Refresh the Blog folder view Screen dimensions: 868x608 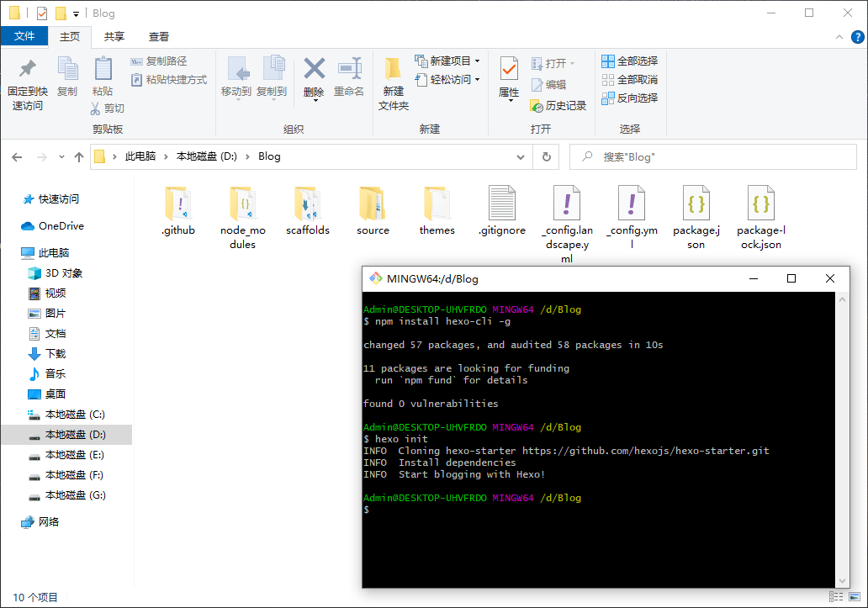[x=547, y=157]
